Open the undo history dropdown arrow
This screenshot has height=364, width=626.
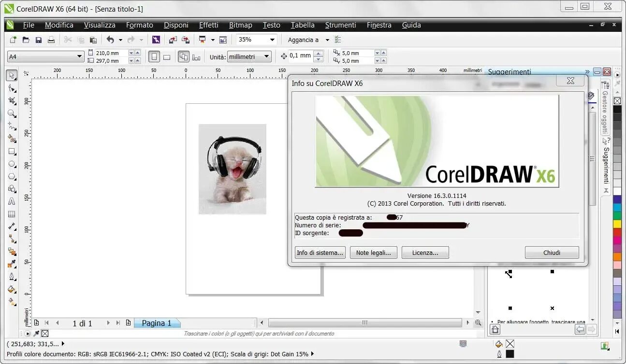120,40
